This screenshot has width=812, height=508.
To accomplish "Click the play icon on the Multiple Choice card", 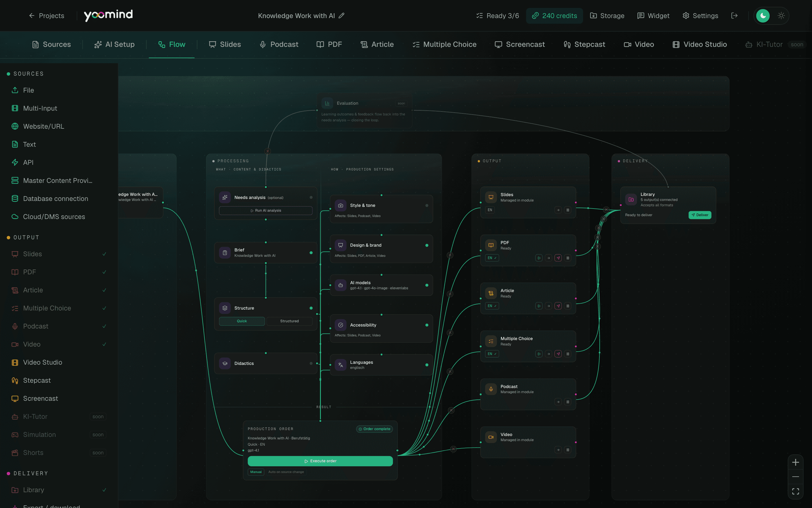I will pyautogui.click(x=539, y=354).
